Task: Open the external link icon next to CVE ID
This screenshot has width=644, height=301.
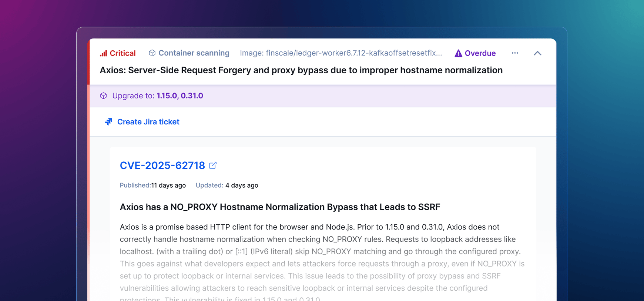Action: (x=213, y=165)
